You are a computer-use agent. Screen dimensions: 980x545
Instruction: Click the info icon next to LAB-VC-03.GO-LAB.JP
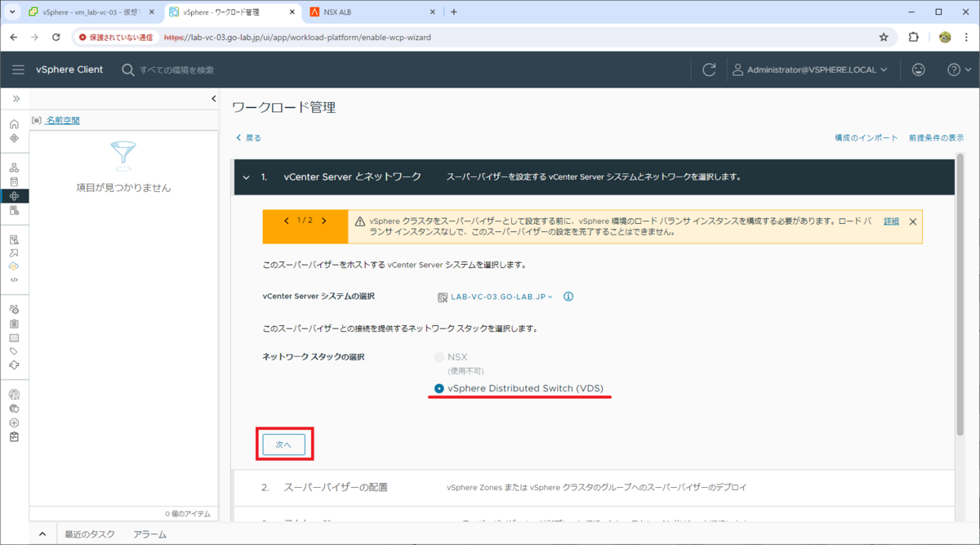(x=568, y=297)
